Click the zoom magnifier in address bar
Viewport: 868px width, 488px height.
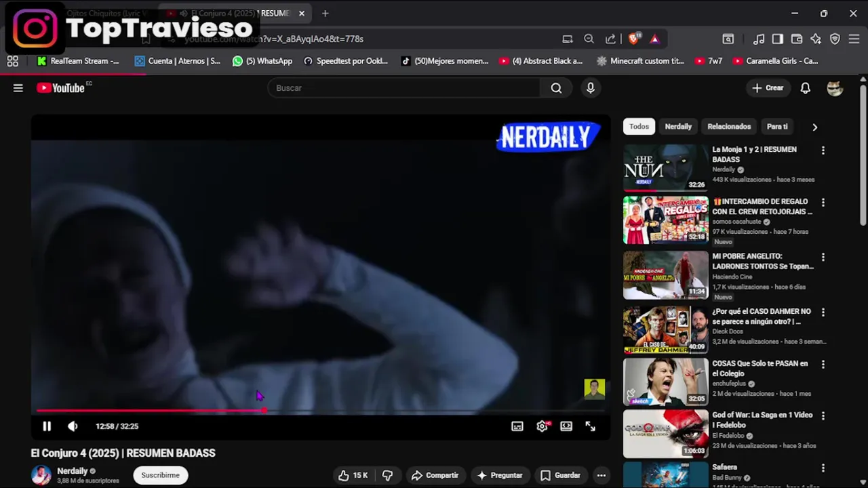pos(589,39)
